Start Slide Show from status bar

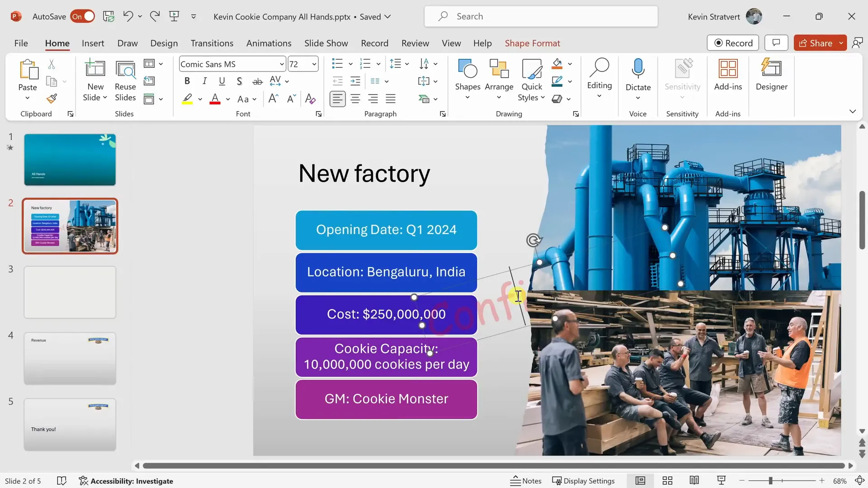722,481
